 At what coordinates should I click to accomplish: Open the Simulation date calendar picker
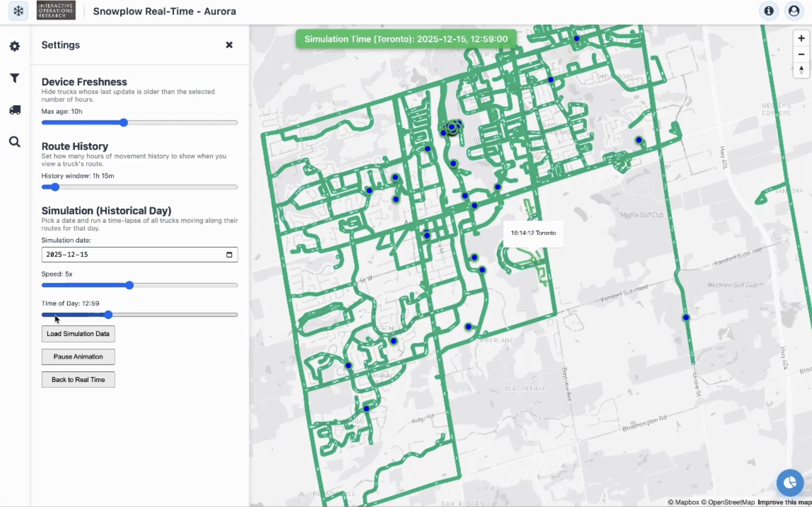tap(230, 255)
